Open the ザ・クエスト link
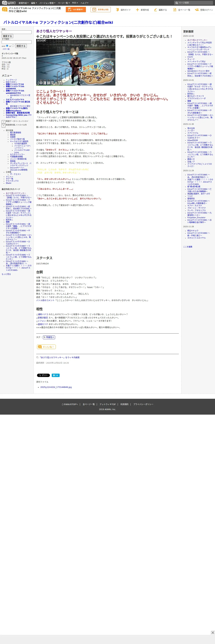This screenshot has height=644, width=215. click(16, 174)
